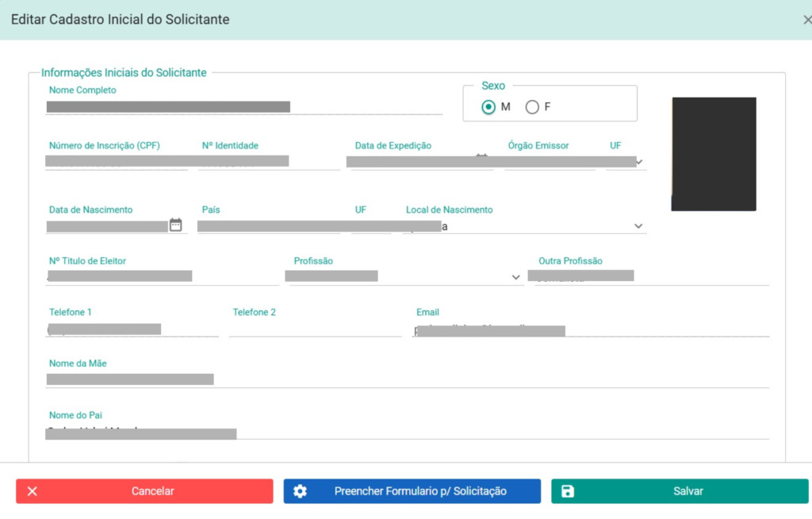Click the Cancelar button

(144, 491)
